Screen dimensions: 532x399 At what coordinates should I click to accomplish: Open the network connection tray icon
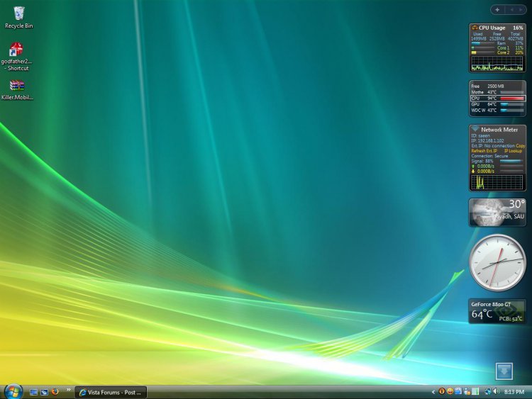tap(488, 391)
